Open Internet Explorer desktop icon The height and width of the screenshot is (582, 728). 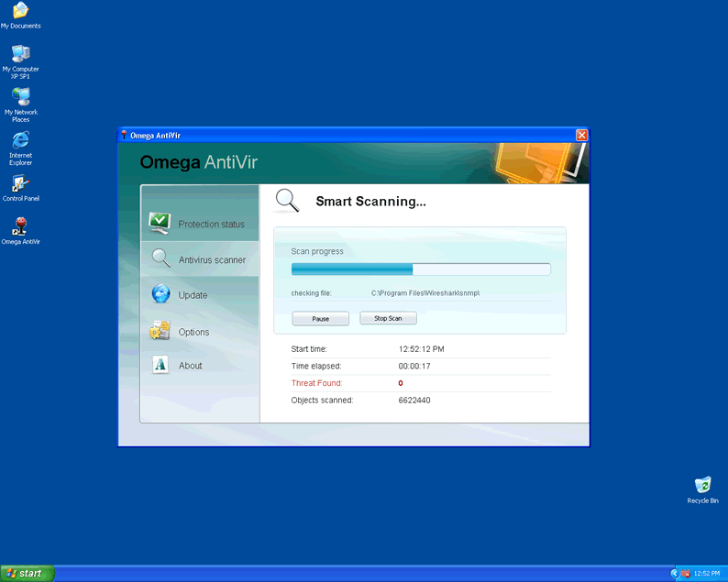tap(20, 141)
